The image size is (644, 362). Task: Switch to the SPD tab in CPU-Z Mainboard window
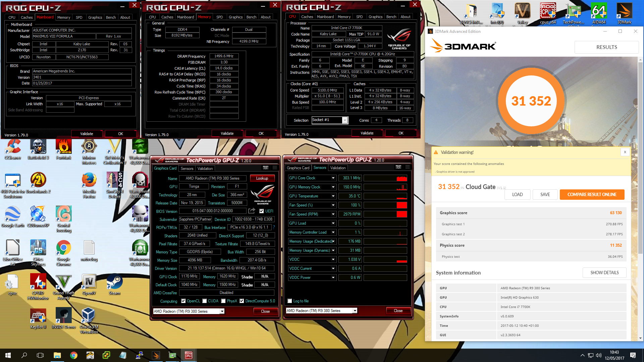[79, 17]
